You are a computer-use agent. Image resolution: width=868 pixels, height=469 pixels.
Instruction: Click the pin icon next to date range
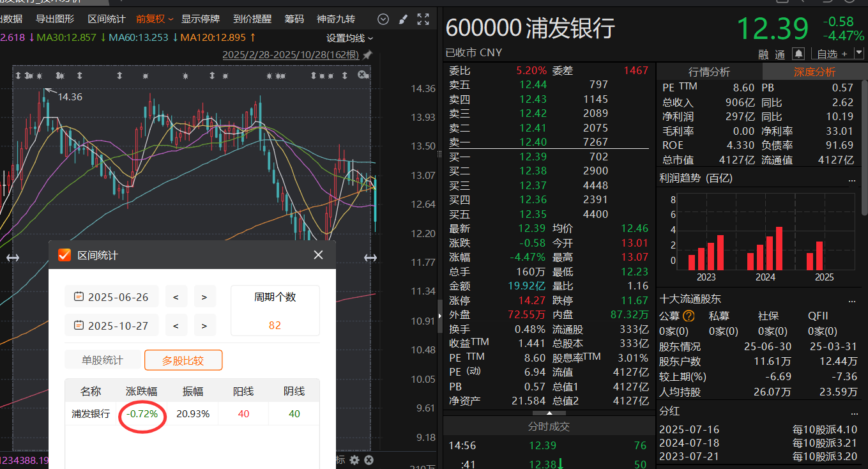pyautogui.click(x=366, y=56)
